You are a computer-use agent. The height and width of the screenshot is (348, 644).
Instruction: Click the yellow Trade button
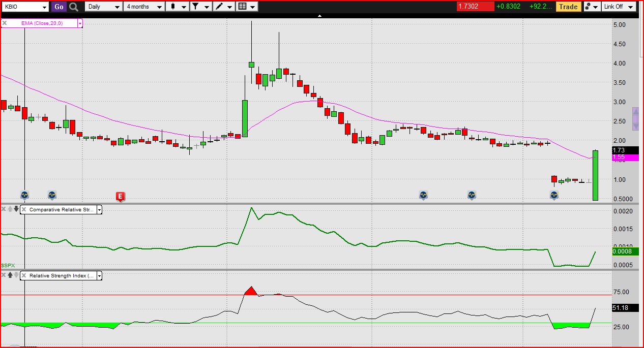(x=568, y=7)
